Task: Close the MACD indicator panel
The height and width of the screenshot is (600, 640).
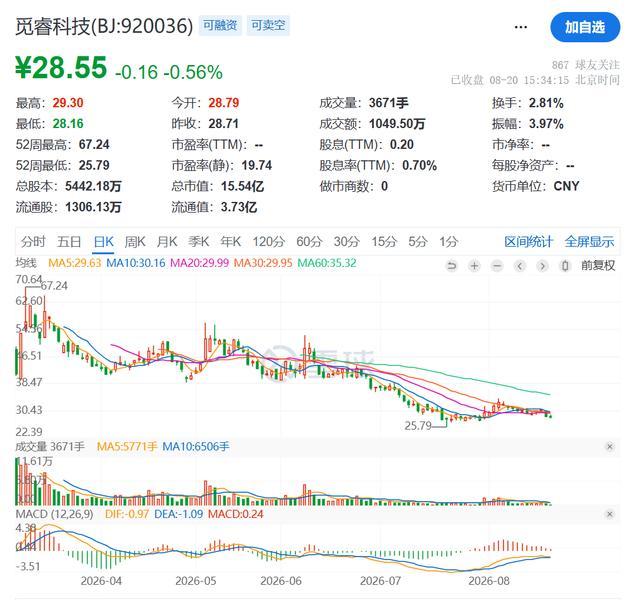Action: [x=609, y=514]
